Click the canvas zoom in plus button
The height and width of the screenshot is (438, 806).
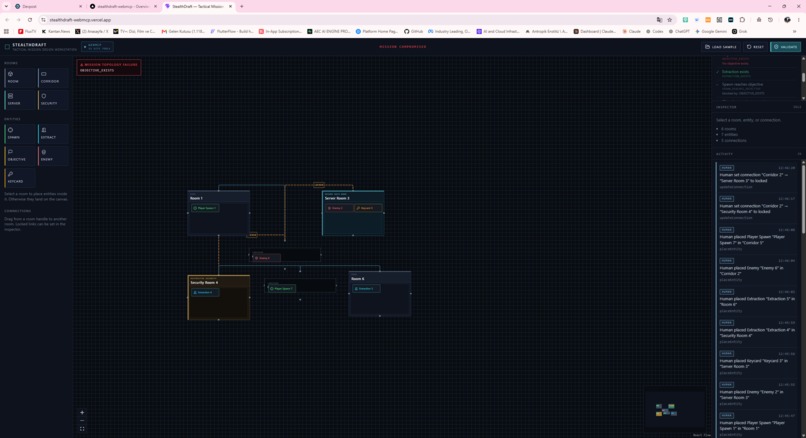(82, 412)
